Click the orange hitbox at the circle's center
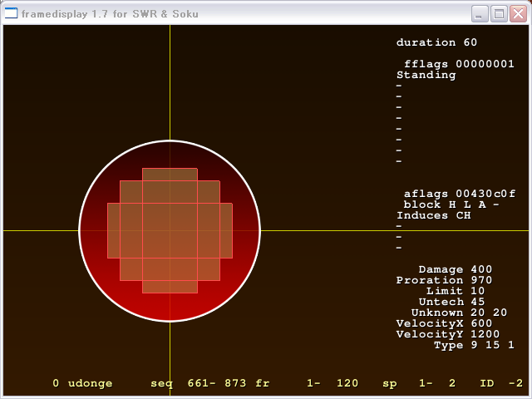The width and height of the screenshot is (532, 399). coord(170,230)
